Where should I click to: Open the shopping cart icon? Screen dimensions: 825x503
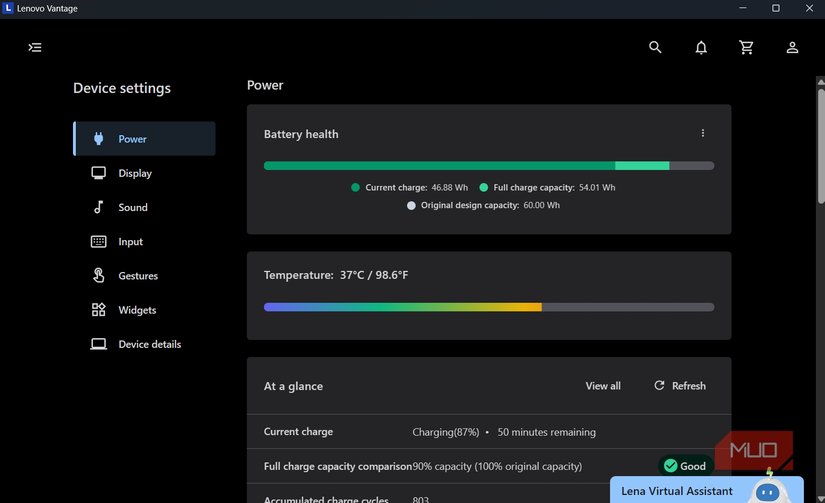click(x=746, y=47)
